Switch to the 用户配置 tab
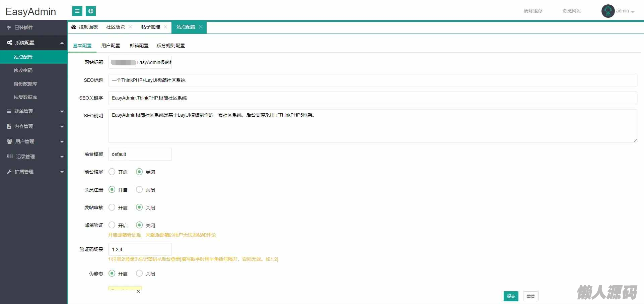The width and height of the screenshot is (644, 304). tap(111, 46)
